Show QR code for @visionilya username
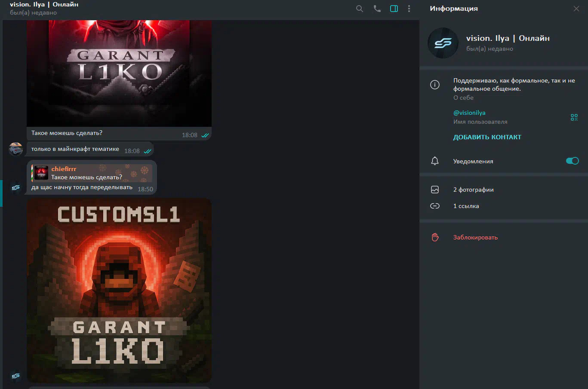Viewport: 588px width, 389px height. (574, 117)
